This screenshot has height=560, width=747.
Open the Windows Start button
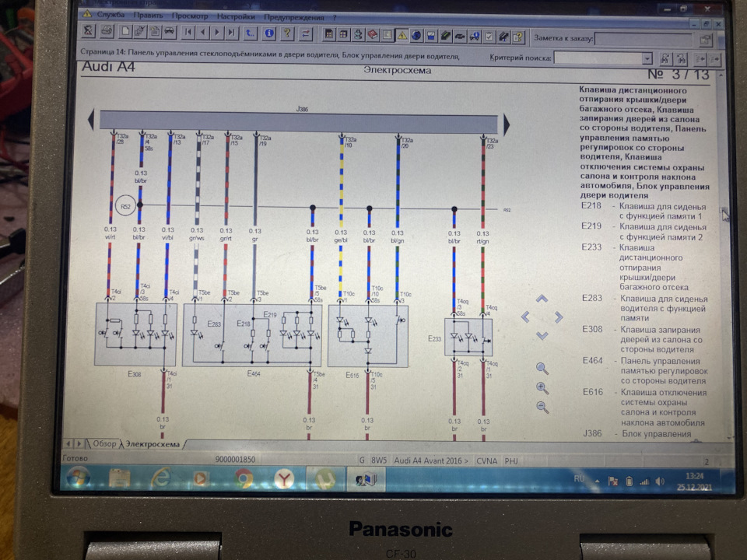[x=78, y=478]
